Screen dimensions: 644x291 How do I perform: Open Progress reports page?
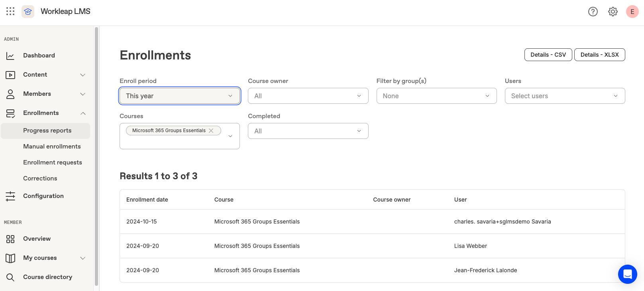(45, 131)
